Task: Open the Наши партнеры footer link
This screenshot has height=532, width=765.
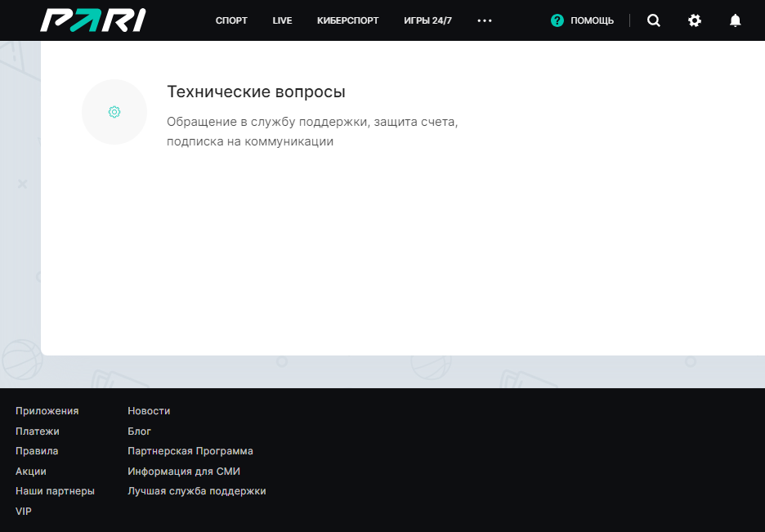Action: point(55,491)
